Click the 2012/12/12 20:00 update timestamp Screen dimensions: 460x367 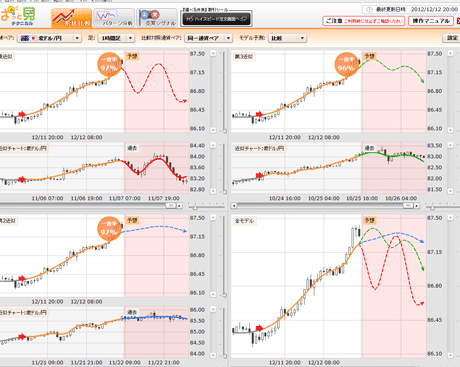pyautogui.click(x=434, y=10)
